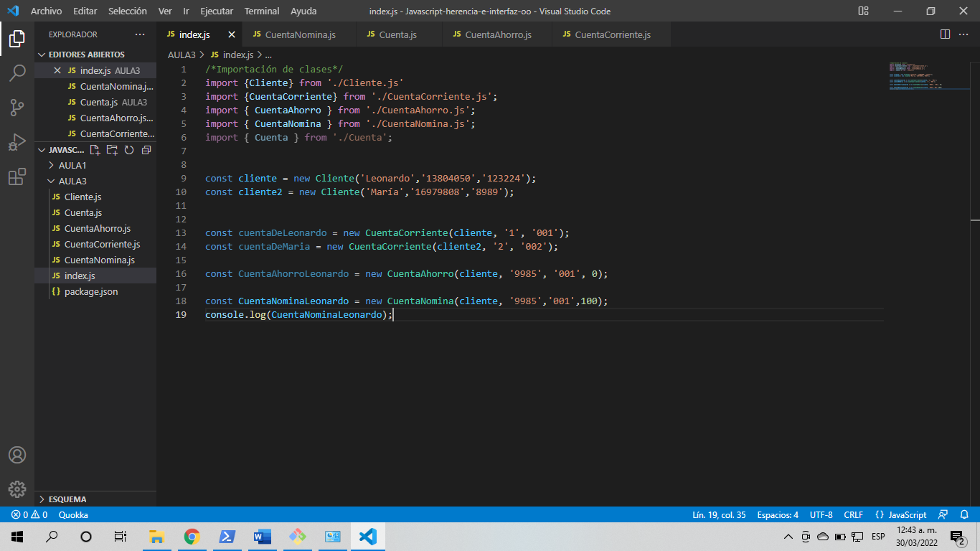The width and height of the screenshot is (980, 551).
Task: Switch to the CuentaCorriente.js tab
Action: pyautogui.click(x=613, y=34)
